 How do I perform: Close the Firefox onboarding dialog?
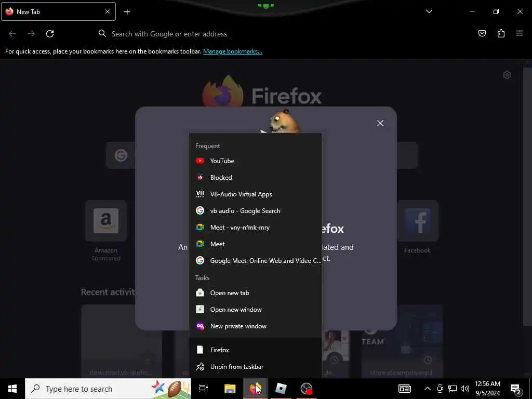380,123
